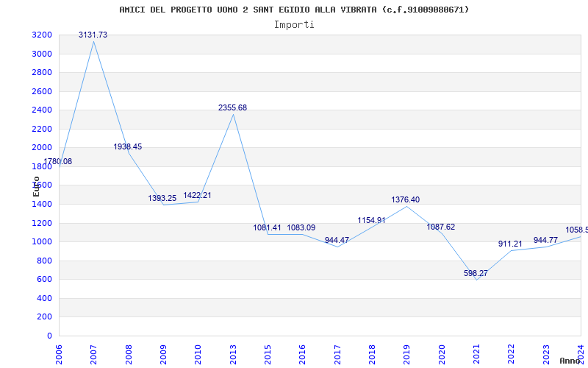
Task: Click the 2015 year axis label
Action: coord(268,355)
